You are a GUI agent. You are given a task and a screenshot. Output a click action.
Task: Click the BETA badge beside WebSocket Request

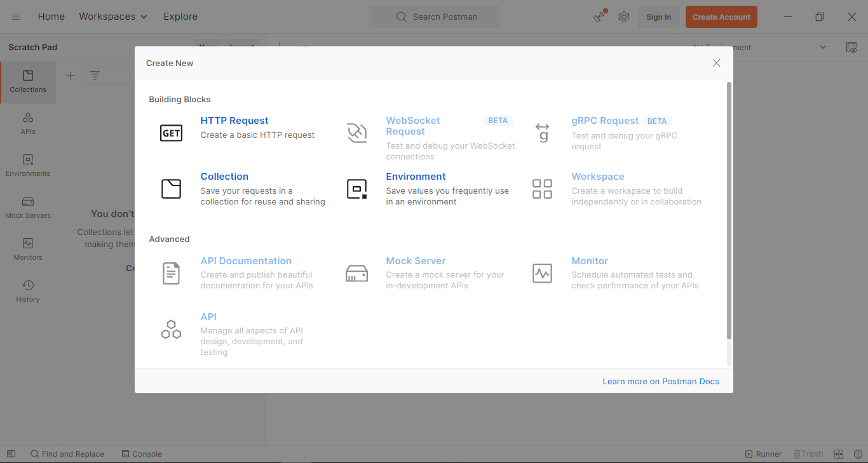[x=498, y=121]
